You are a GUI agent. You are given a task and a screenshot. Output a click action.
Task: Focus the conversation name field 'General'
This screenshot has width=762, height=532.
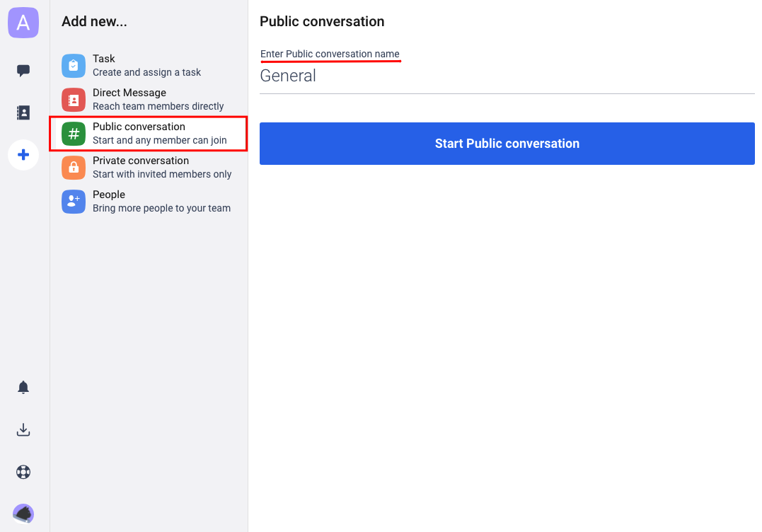coord(507,76)
